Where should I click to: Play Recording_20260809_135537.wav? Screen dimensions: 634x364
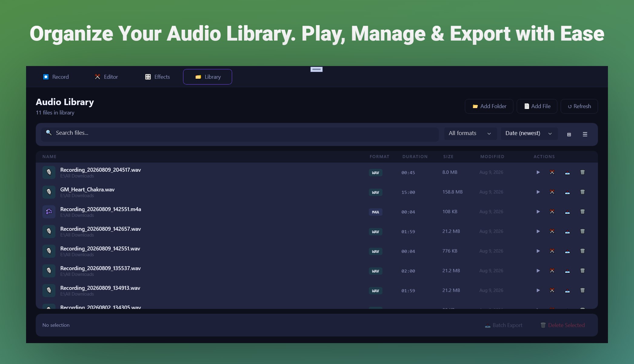click(x=538, y=271)
